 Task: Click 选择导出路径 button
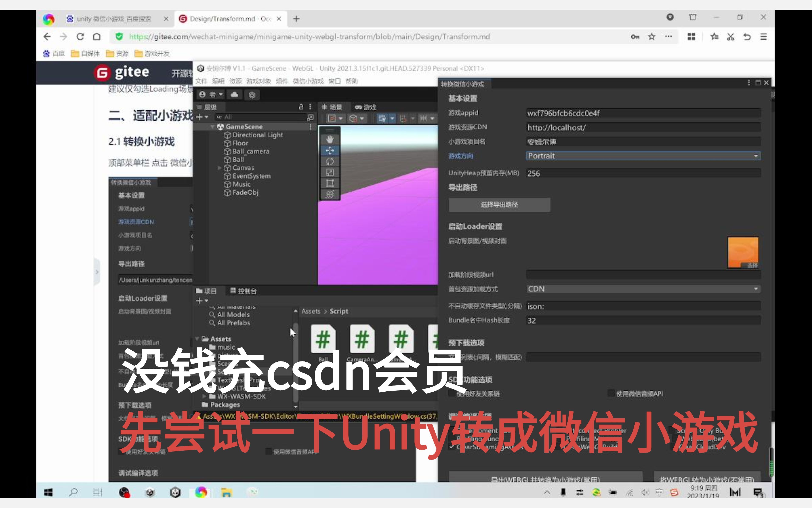point(499,205)
